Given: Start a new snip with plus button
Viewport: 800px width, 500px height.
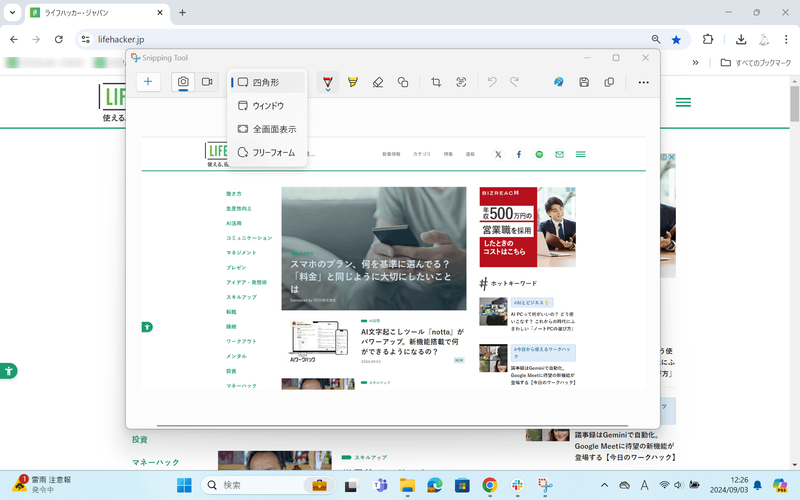Looking at the screenshot, I should pos(147,82).
